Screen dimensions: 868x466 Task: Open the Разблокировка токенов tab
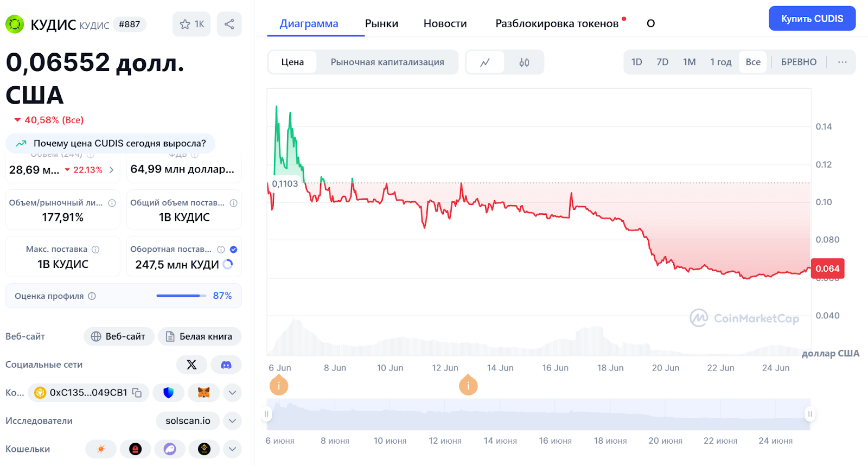(x=557, y=23)
